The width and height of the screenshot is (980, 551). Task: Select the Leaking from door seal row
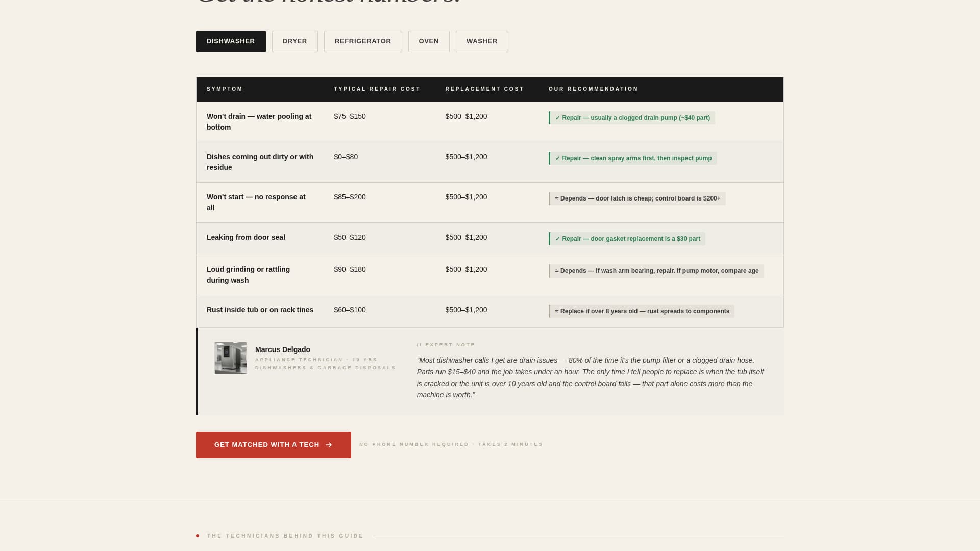point(246,238)
